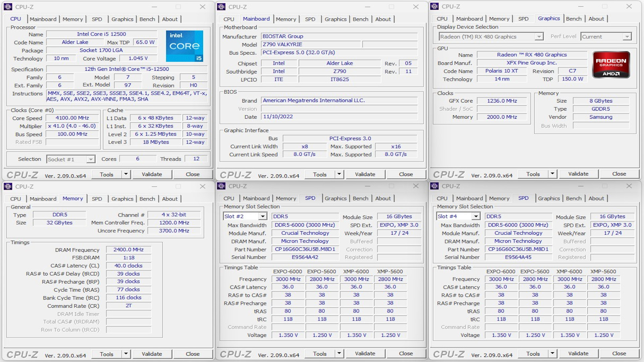644x362 pixels.
Task: Click the Radeon Graphics AMD logo
Action: [611, 65]
